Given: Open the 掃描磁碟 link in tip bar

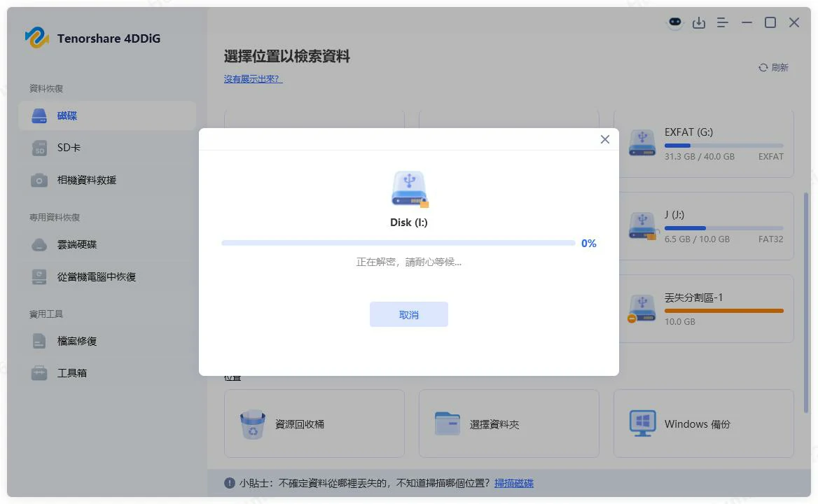Looking at the screenshot, I should (x=514, y=483).
